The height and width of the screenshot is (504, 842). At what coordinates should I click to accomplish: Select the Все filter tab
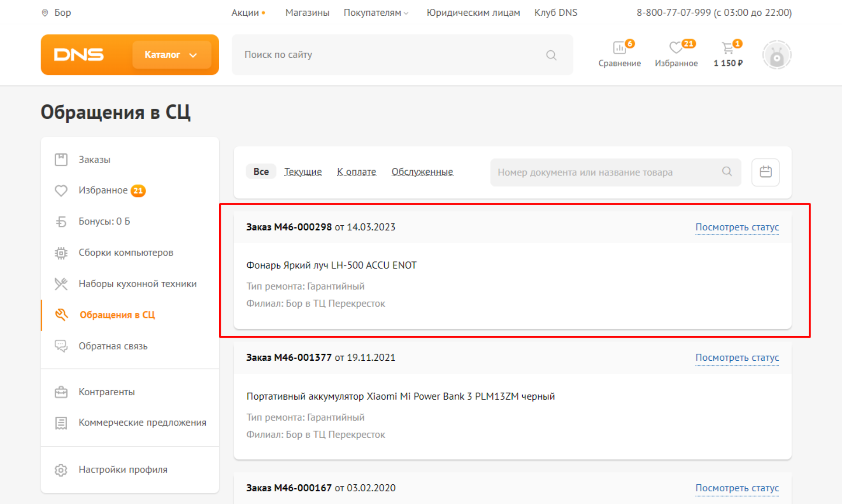pyautogui.click(x=261, y=172)
